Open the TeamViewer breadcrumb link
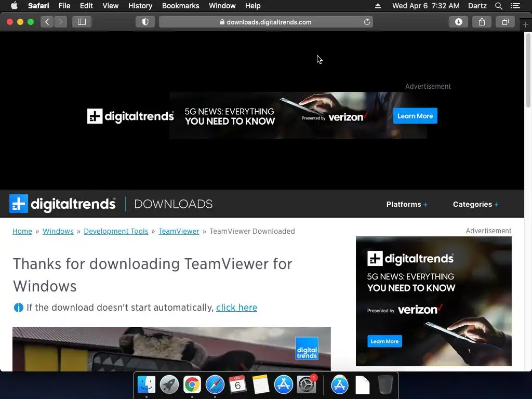 pos(179,231)
